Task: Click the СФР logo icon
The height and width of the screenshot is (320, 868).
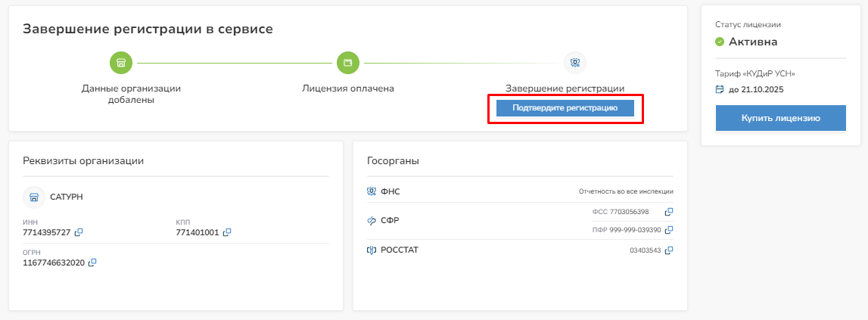Action: (371, 221)
